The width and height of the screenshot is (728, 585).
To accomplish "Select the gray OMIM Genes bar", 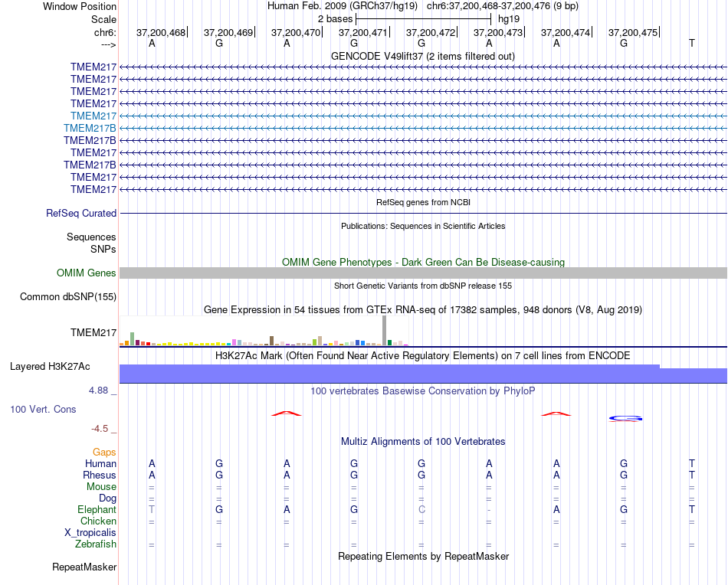I will pos(423,273).
